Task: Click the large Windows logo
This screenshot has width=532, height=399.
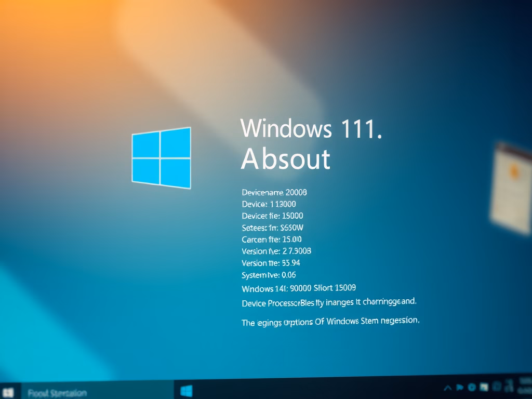Action: click(162, 158)
